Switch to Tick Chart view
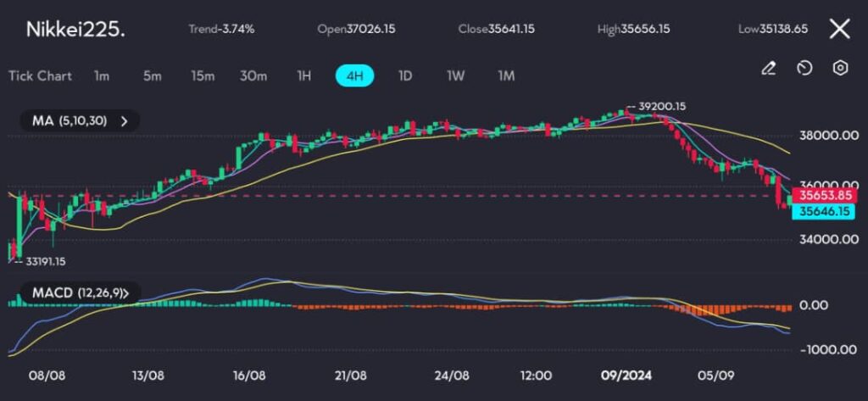The image size is (868, 401). pyautogui.click(x=40, y=75)
